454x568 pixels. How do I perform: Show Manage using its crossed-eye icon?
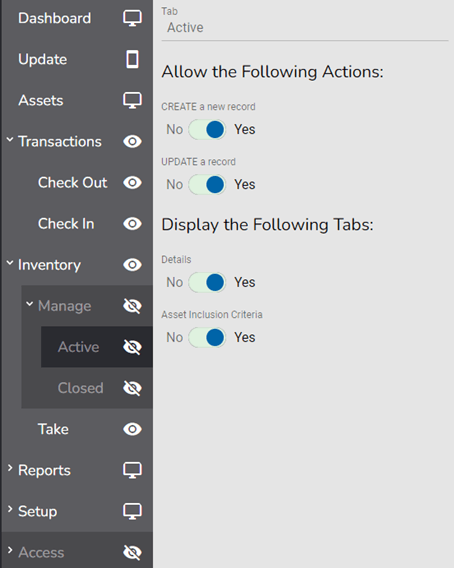pyautogui.click(x=132, y=306)
